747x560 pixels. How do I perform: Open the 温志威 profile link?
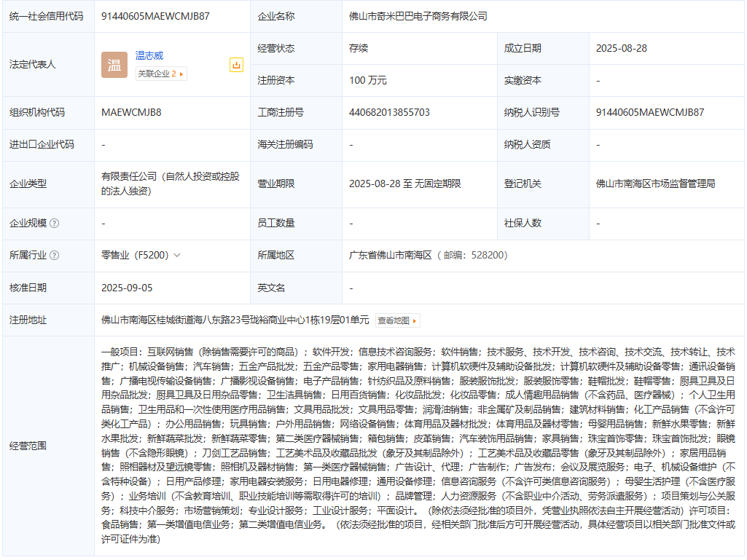pyautogui.click(x=149, y=55)
